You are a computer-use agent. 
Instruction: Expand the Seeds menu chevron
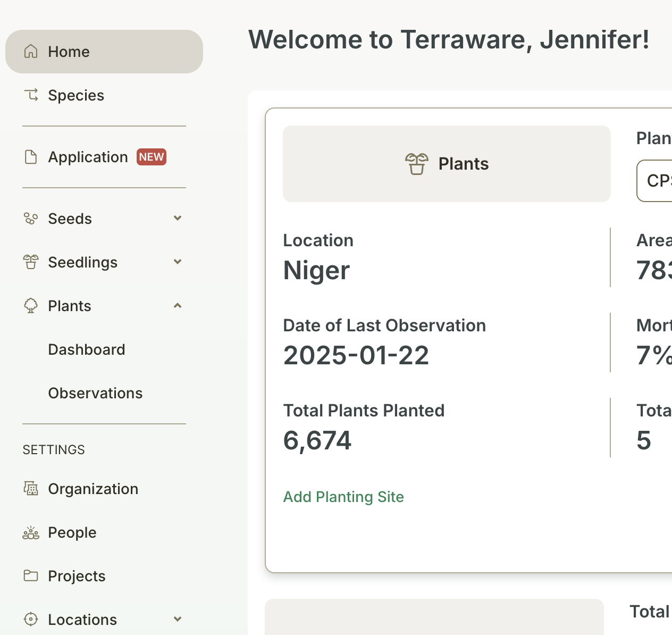click(x=178, y=218)
